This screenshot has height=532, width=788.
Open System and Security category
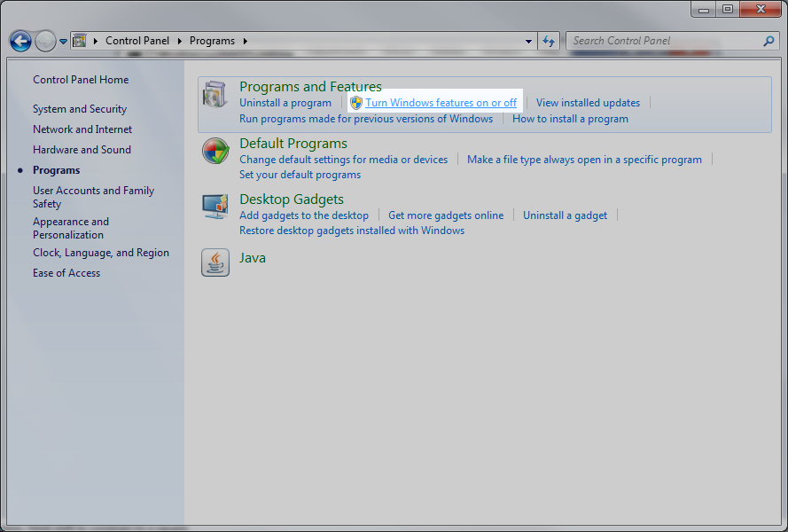pos(80,109)
